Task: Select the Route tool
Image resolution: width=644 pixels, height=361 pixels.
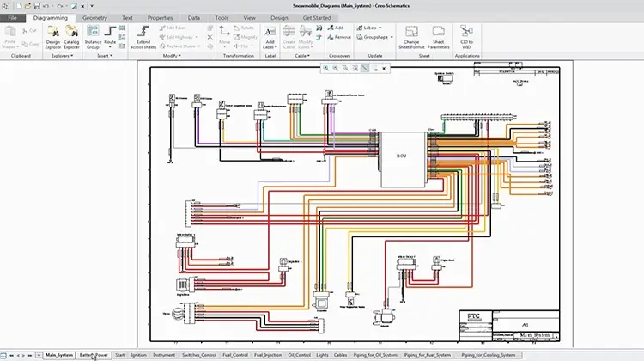Action: click(x=110, y=35)
